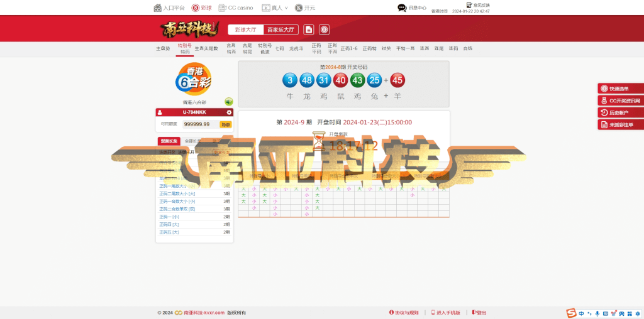This screenshot has height=319, width=644.
Task: Select the 生肖头尾数 menu tab
Action: pyautogui.click(x=206, y=48)
